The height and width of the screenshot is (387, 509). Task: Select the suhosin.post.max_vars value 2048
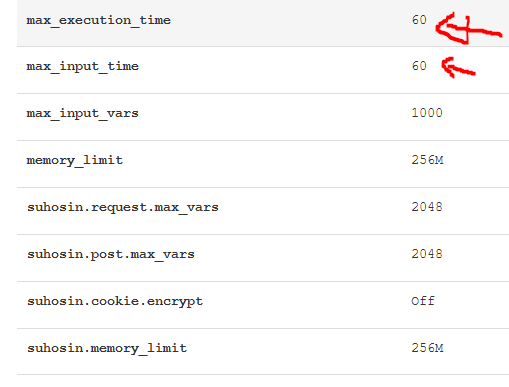(427, 254)
